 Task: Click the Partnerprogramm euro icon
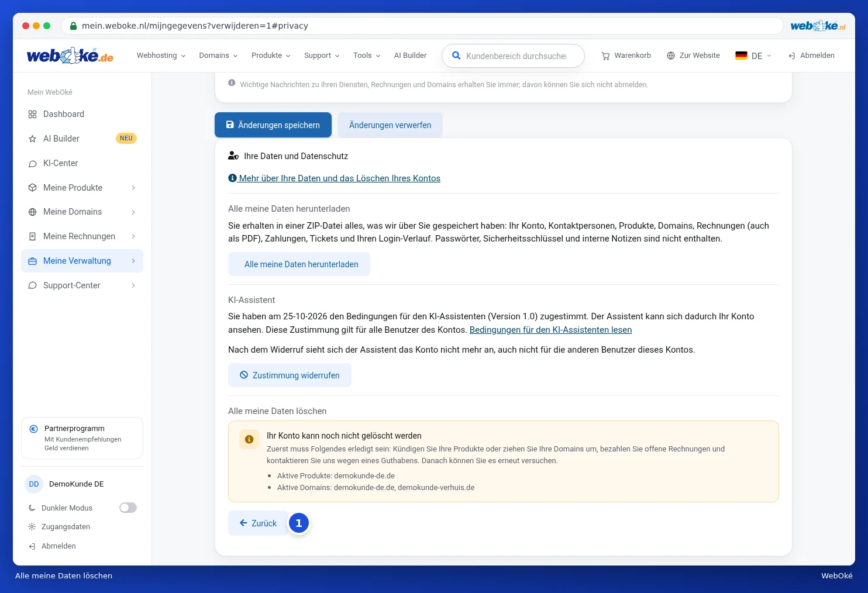pos(33,429)
